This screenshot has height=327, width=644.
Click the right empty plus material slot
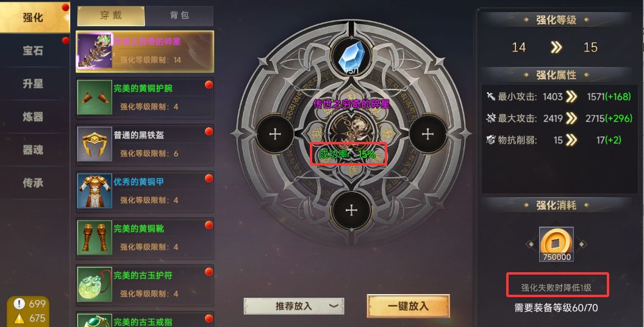(428, 134)
